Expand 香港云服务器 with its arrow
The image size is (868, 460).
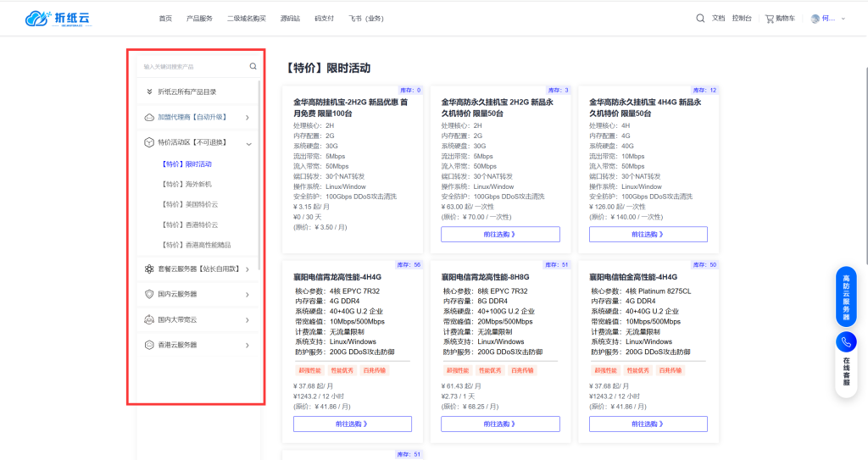point(248,346)
